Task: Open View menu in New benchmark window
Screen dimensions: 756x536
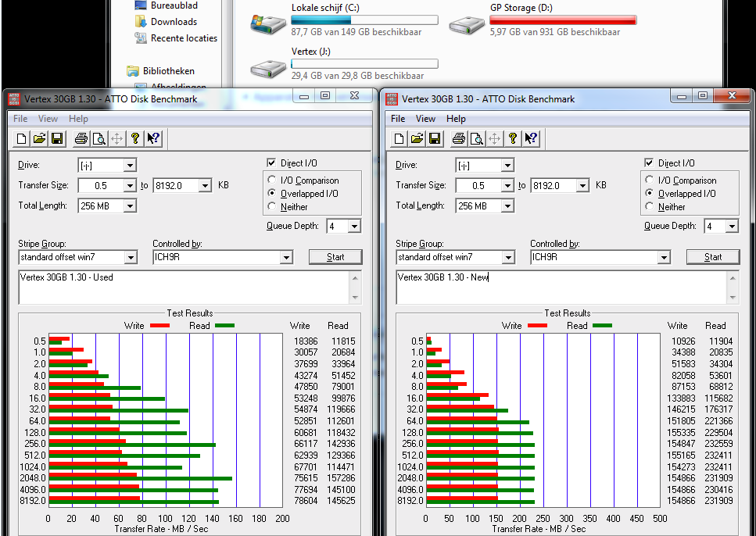Action: tap(425, 119)
